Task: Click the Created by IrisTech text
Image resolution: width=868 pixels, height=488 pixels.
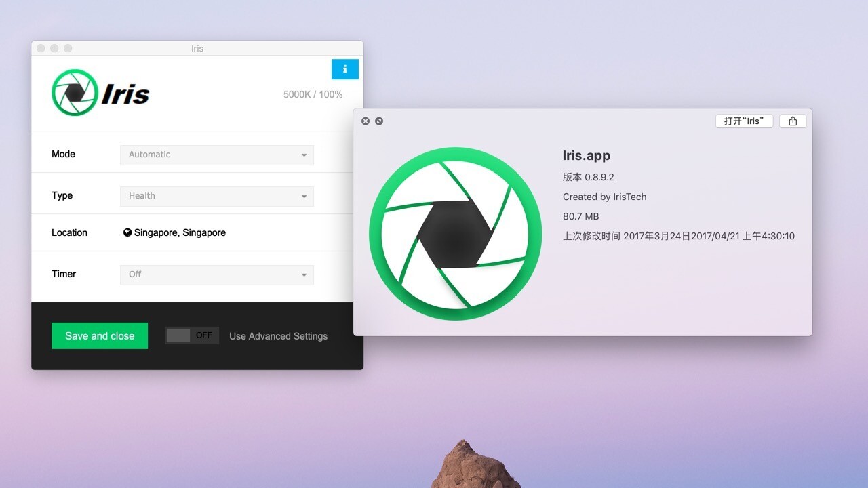Action: [605, 197]
